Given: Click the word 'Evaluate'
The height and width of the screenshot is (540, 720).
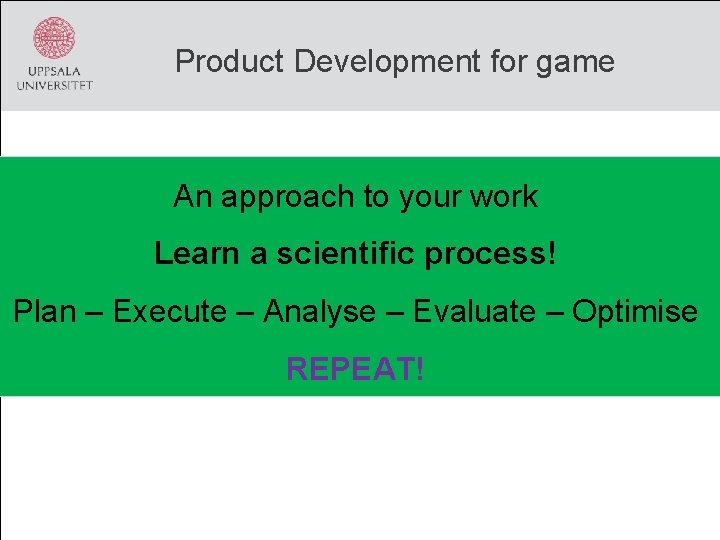Looking at the screenshot, I should pyautogui.click(x=474, y=311).
